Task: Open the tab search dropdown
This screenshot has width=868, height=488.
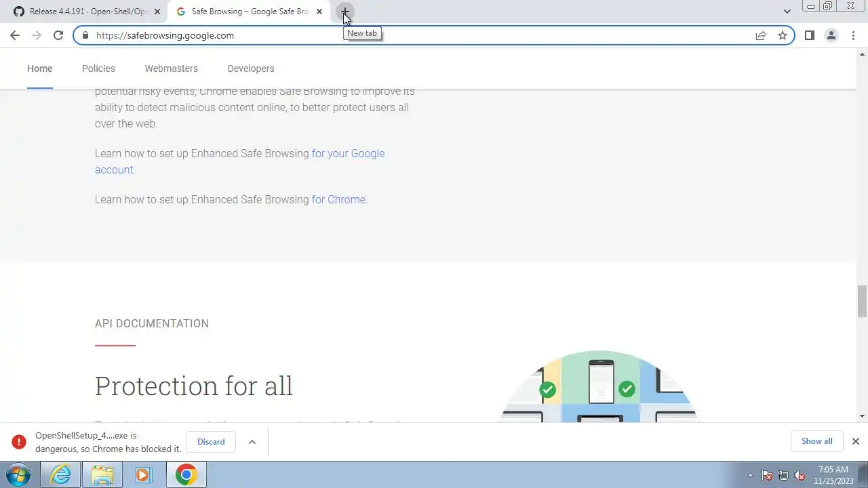Action: (x=787, y=12)
